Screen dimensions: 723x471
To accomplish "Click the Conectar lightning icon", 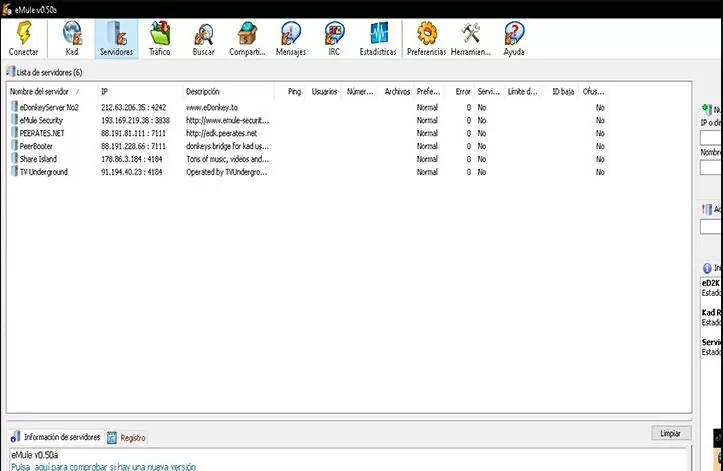I will tap(23, 38).
